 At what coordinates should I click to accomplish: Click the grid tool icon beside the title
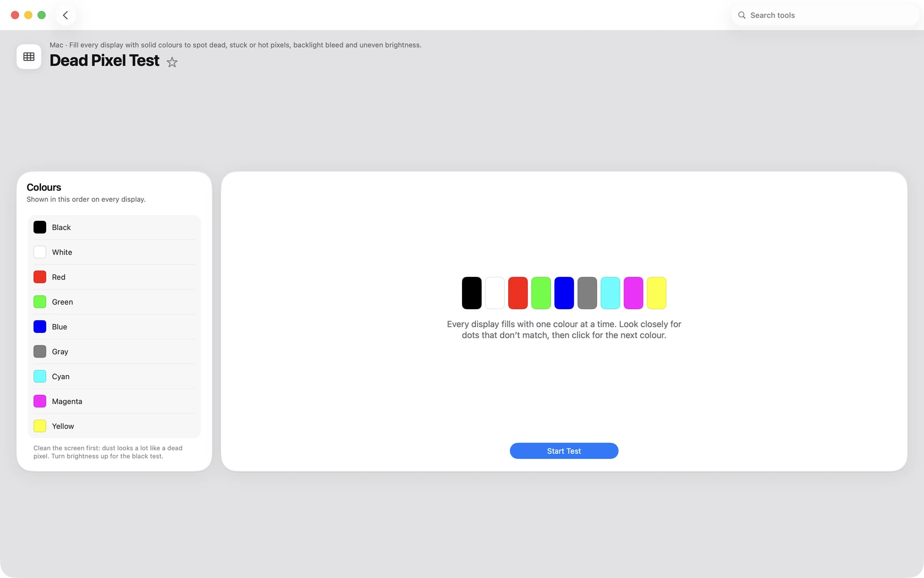click(29, 57)
